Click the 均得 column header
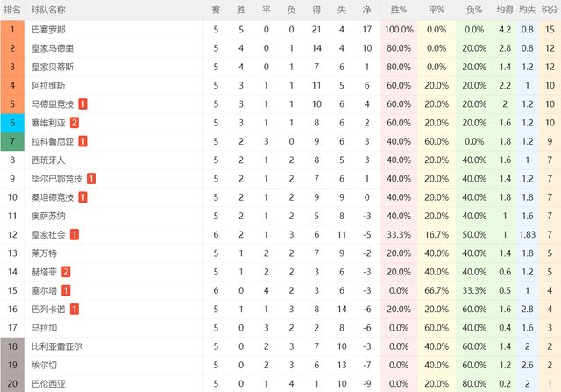Image resolution: width=561 pixels, height=392 pixels. (x=505, y=10)
